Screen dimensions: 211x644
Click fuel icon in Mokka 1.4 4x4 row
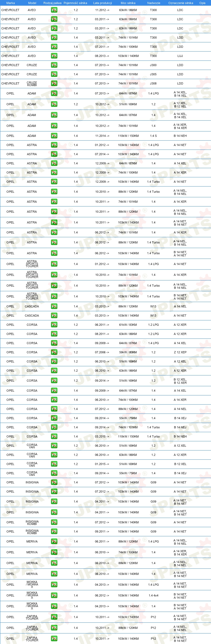pos(54,595)
